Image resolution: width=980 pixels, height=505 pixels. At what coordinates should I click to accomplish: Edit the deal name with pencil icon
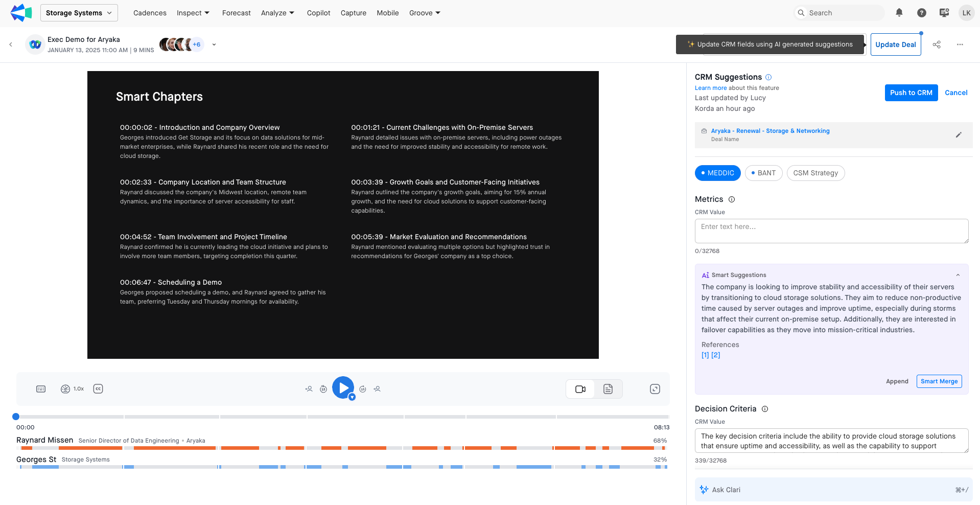958,135
